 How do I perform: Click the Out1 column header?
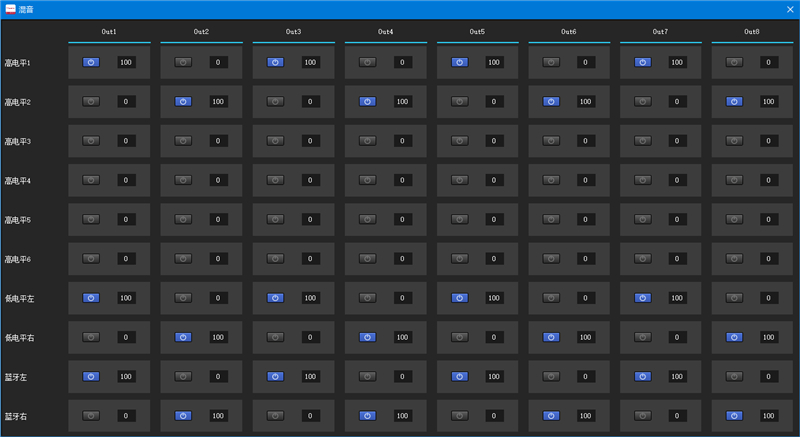click(109, 32)
